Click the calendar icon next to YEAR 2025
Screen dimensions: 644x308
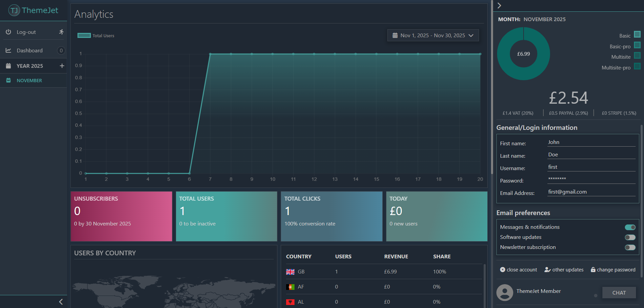[8, 66]
